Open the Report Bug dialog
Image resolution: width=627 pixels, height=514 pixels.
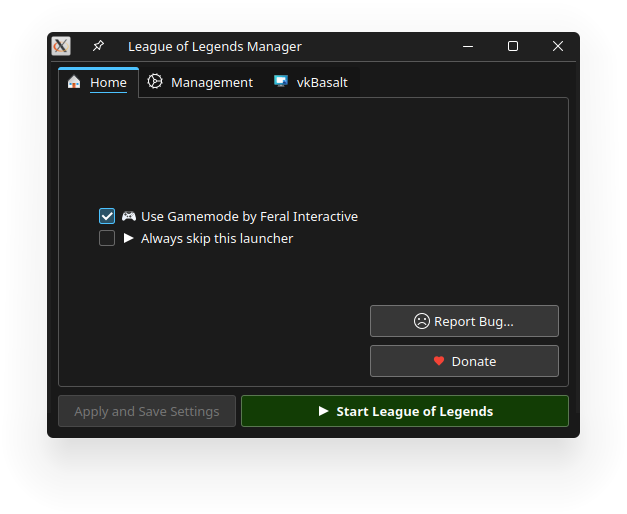tap(464, 321)
